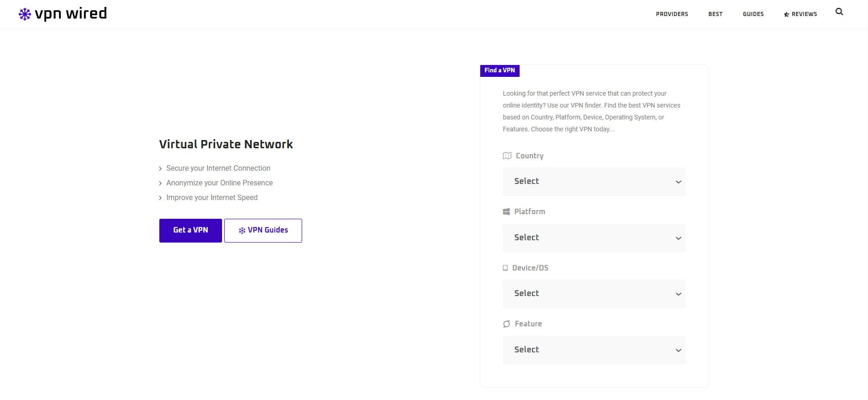Click the VPN Guides outlined button
The width and height of the screenshot is (868, 400).
[263, 231]
